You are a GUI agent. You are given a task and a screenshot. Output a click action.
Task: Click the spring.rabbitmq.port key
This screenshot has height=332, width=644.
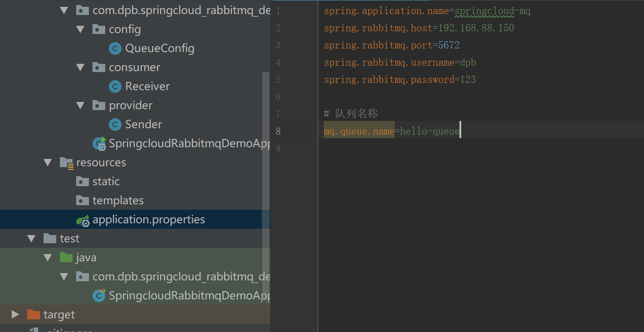(x=378, y=45)
